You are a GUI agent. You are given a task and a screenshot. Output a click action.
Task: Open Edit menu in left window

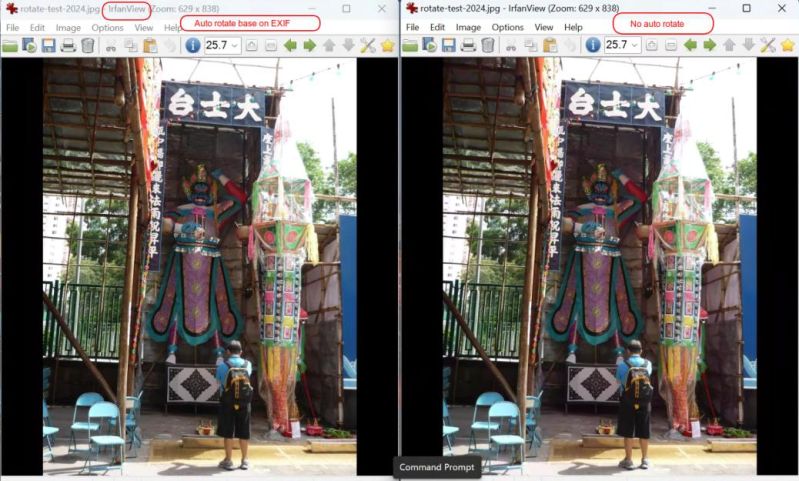tap(37, 28)
